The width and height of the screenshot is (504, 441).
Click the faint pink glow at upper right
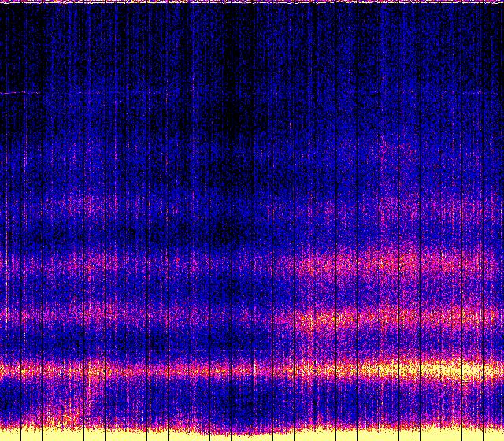pyautogui.click(x=409, y=146)
